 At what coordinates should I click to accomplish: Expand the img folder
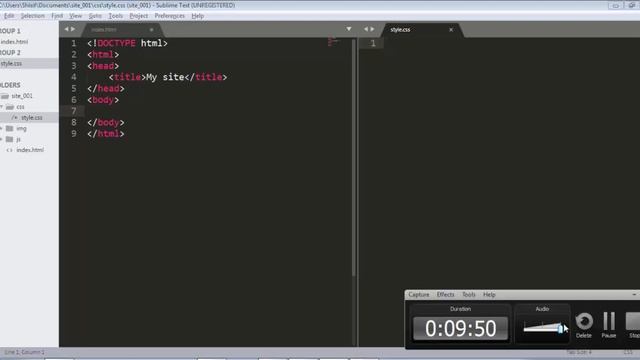[x=2, y=128]
